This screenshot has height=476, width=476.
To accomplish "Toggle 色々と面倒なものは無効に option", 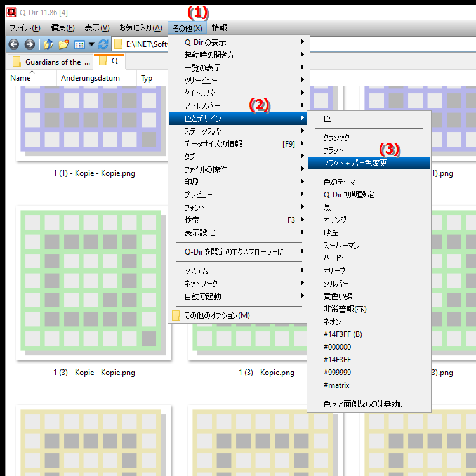I will pyautogui.click(x=369, y=404).
